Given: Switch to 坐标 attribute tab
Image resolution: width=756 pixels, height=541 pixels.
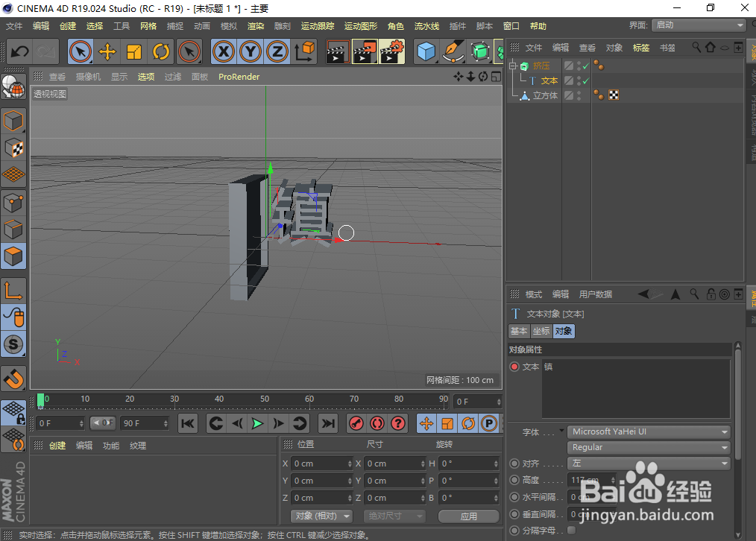Looking at the screenshot, I should pyautogui.click(x=541, y=331).
